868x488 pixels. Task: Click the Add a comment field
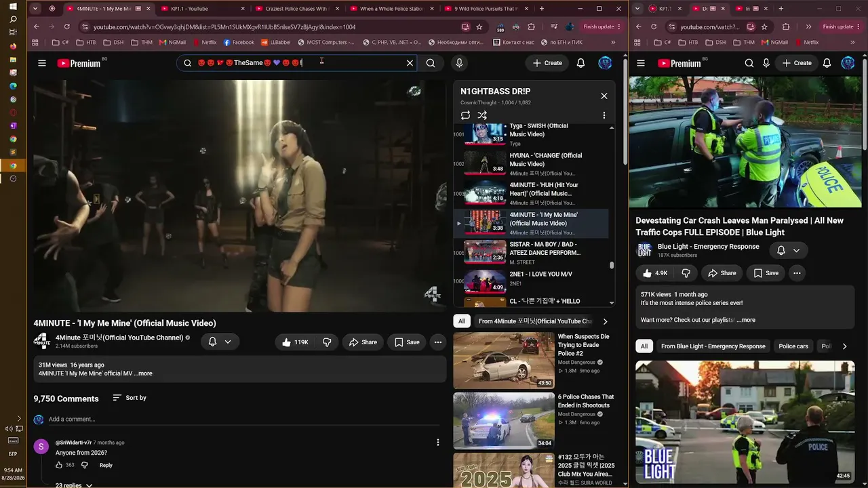[x=245, y=419]
